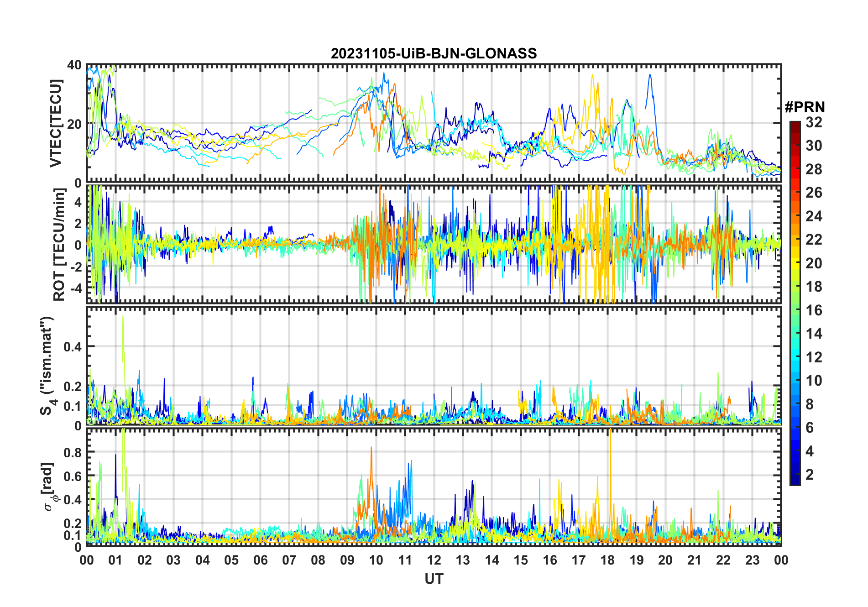The width and height of the screenshot is (868, 607).
Task: Click the "0.6" tick on sigma-phi axis
Action: (73, 476)
